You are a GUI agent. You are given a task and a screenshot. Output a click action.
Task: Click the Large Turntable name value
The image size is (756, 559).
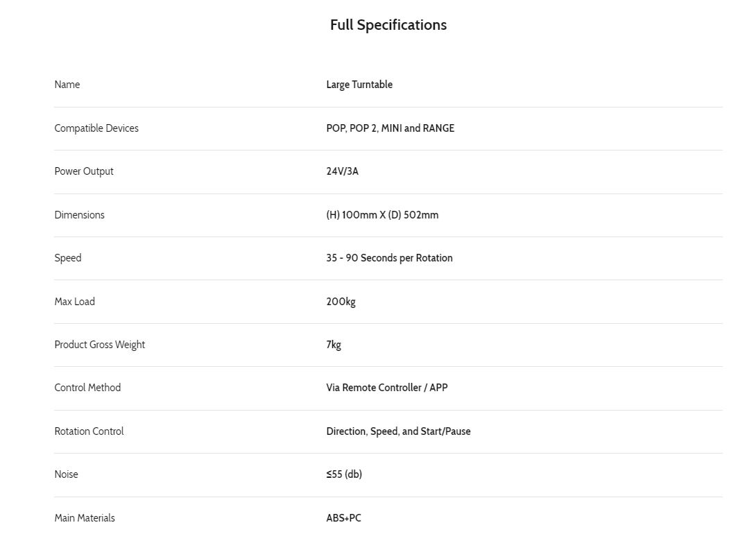359,85
